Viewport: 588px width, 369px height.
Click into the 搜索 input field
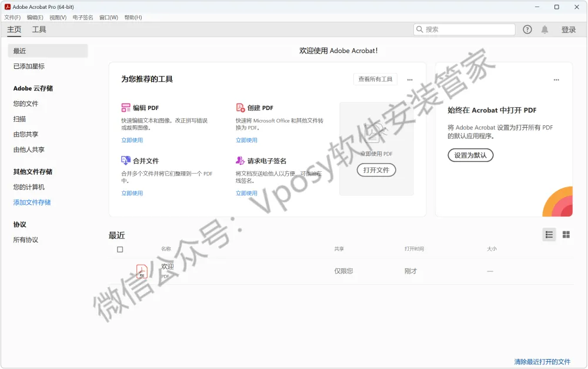[x=465, y=29]
